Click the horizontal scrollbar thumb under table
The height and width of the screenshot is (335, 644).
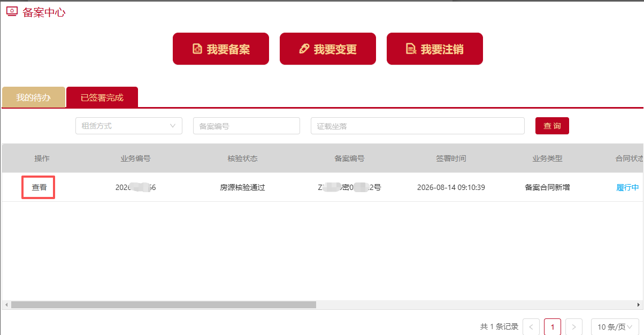164,304
